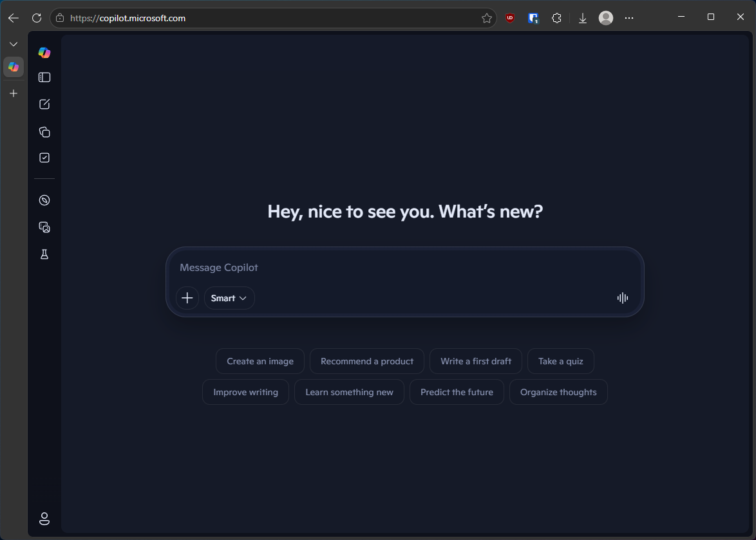Click the "Create an image" suggestion
Viewport: 756px width, 540px height.
coord(260,361)
